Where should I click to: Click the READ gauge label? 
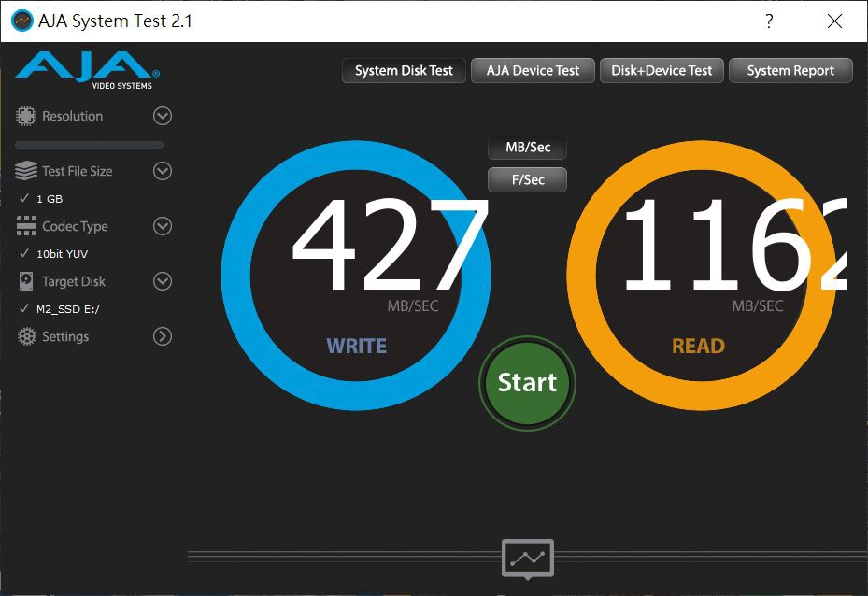click(x=698, y=346)
